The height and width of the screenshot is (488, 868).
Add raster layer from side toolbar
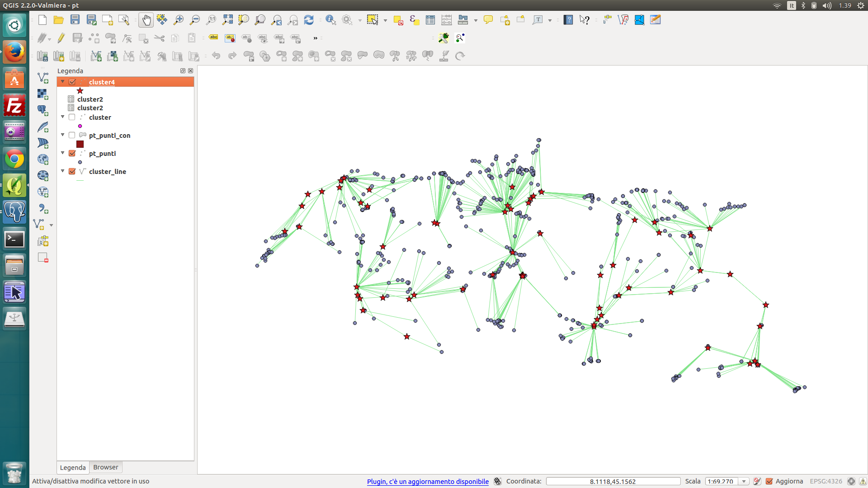(x=43, y=94)
